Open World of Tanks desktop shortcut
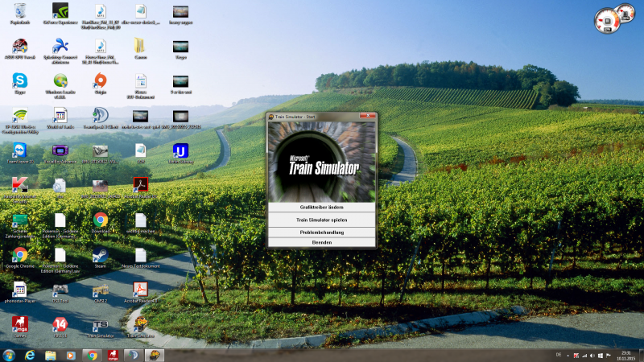 point(60,118)
